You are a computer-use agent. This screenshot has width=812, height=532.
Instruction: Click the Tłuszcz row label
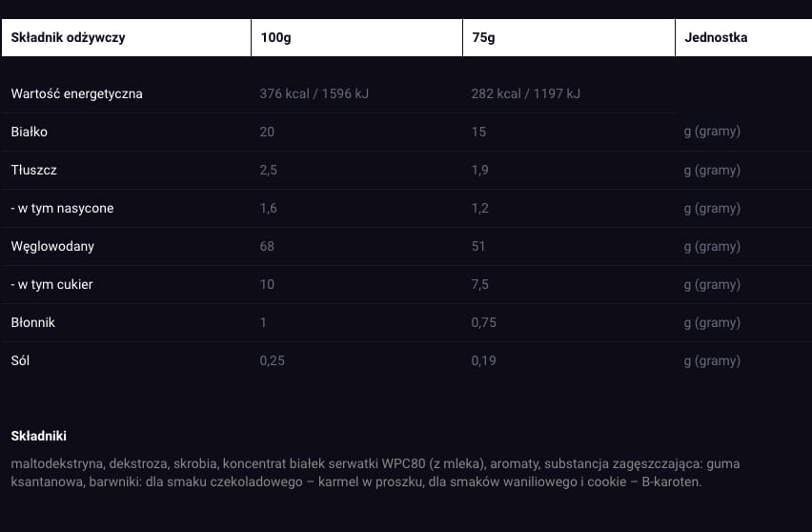pos(33,170)
